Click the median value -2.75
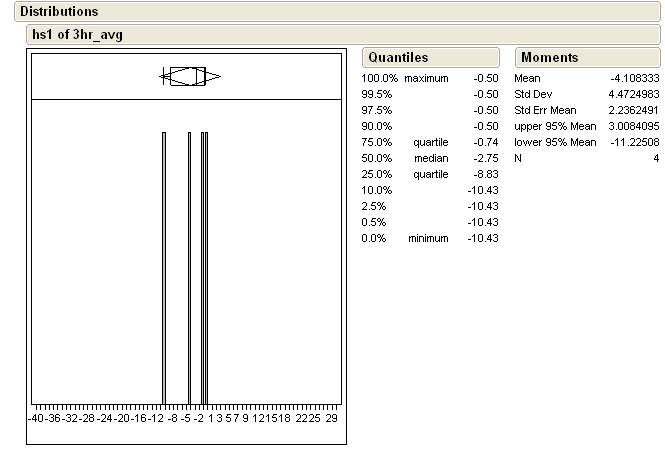 tap(485, 158)
